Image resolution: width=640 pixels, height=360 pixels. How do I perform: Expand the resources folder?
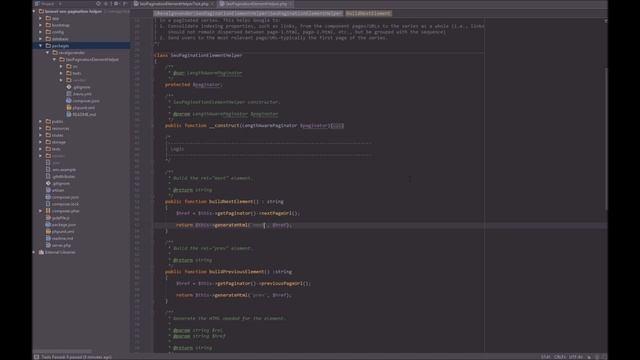[40, 129]
